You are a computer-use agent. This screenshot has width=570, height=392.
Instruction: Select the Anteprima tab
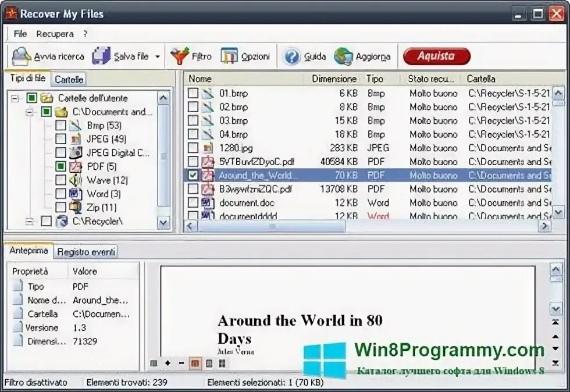28,251
